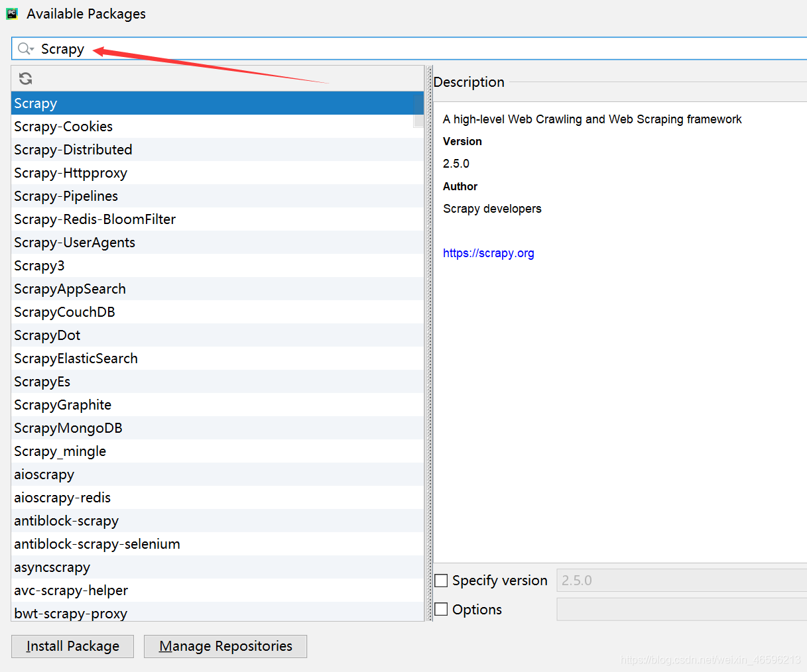Screen dimensions: 807x672
Task: Select Scrapy-UserAgents package
Action: 217,243
